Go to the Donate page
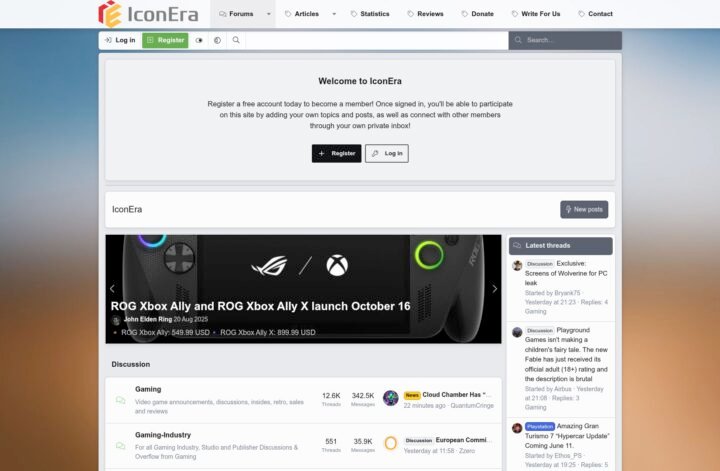The height and width of the screenshot is (471, 720). click(x=478, y=14)
